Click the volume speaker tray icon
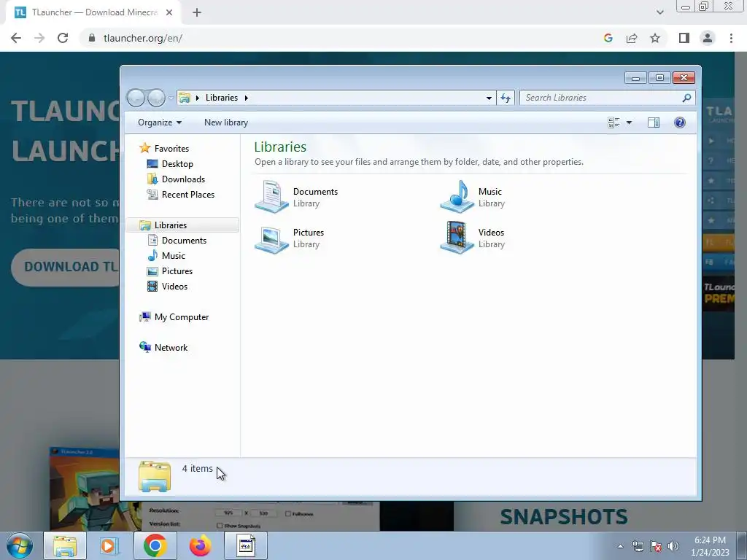 coord(673,546)
